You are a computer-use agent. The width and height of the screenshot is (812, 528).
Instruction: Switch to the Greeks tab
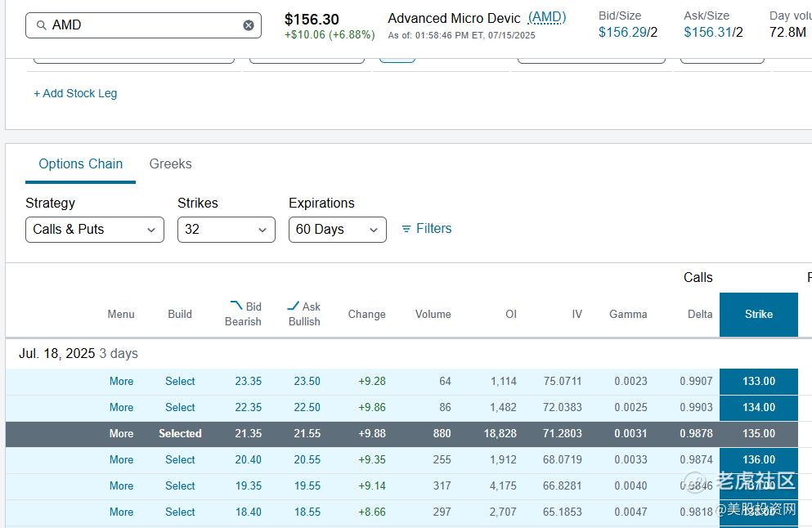170,164
